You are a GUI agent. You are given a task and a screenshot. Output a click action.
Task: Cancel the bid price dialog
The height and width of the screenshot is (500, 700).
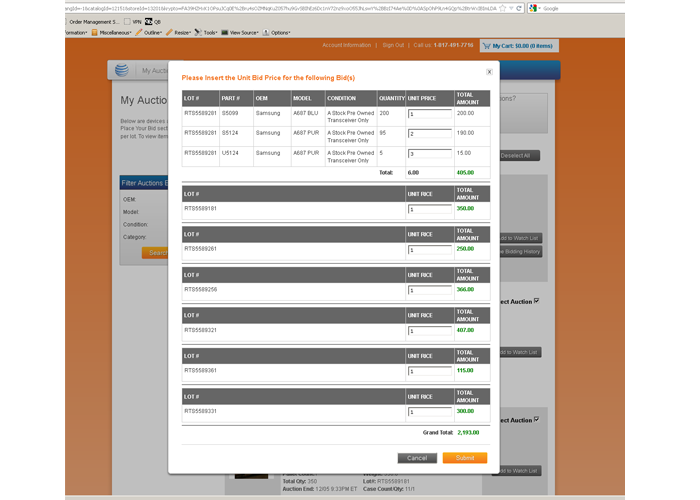[x=417, y=458]
